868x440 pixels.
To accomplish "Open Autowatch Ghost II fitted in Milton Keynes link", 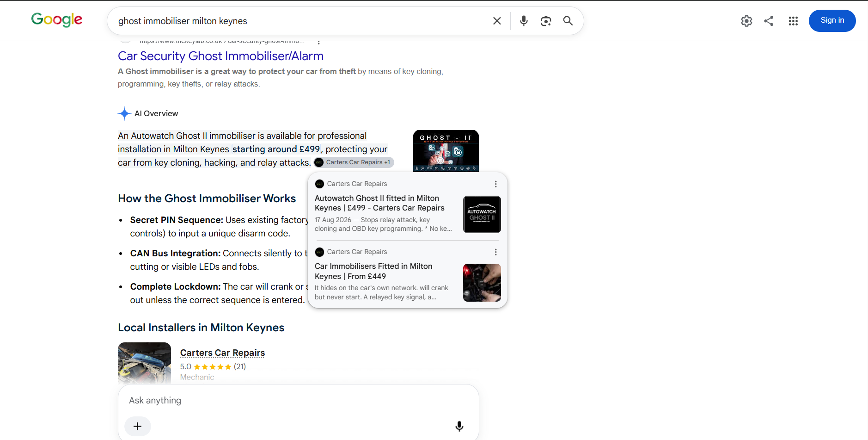I will point(379,203).
